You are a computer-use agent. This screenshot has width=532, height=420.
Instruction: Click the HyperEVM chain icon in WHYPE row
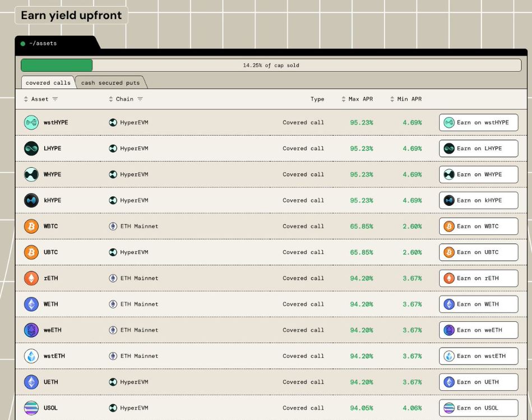click(x=113, y=174)
